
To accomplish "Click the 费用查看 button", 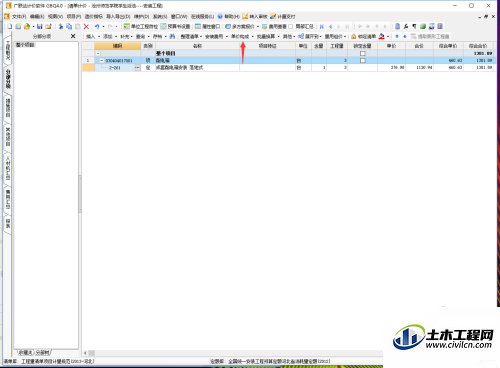I will 274,26.
